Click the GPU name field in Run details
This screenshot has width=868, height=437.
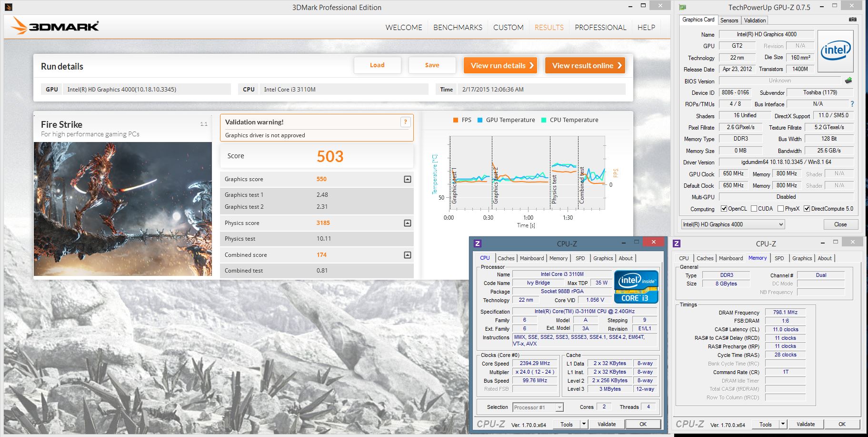[x=148, y=89]
